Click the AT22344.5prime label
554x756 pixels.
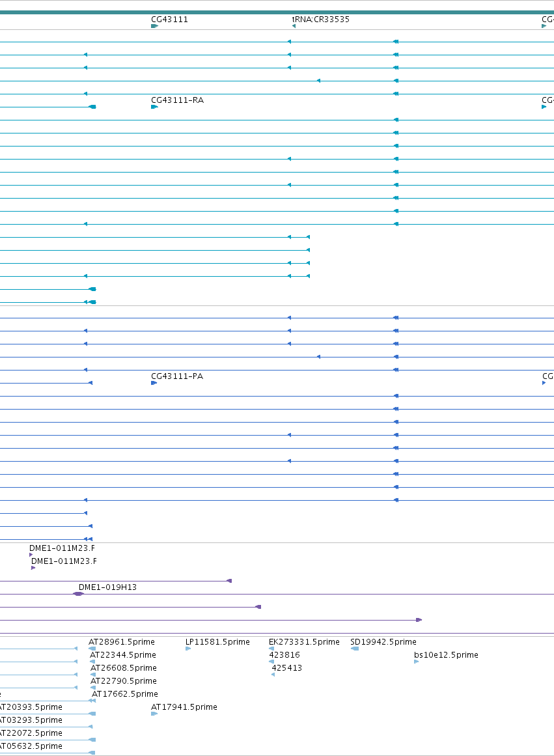[x=123, y=655]
